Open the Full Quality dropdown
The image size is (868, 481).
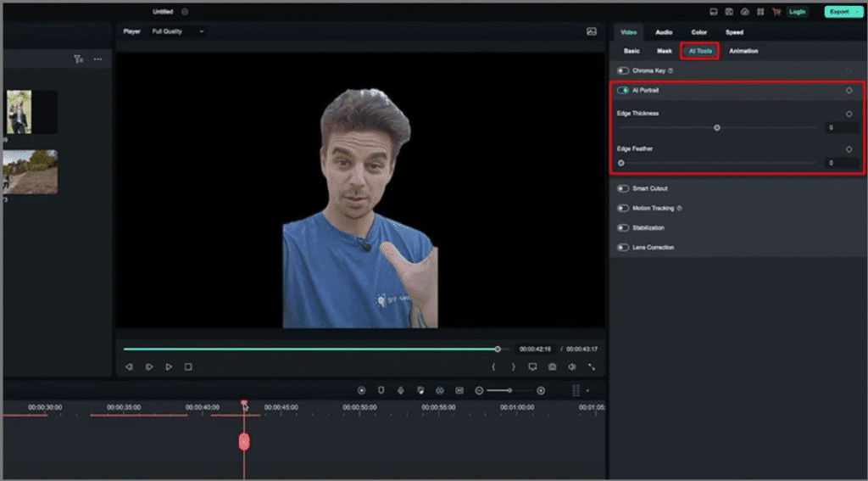178,31
